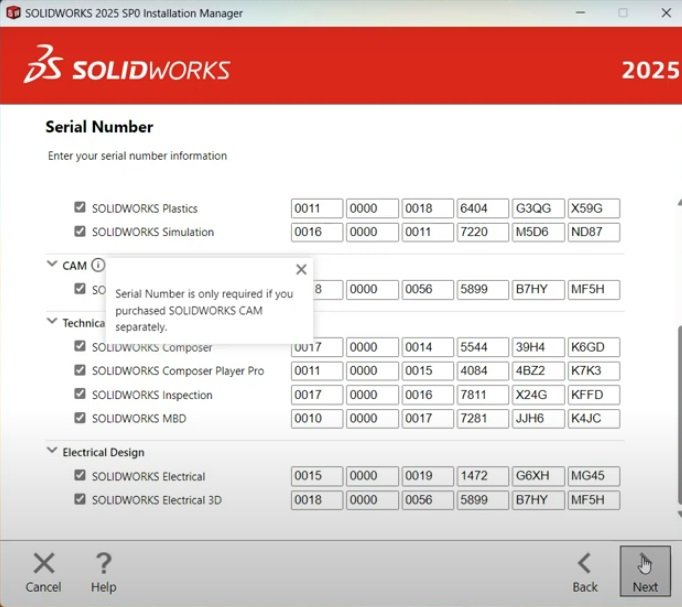Click the 'Electrical Design' section heading
Screen dimensions: 682x607
103,452
